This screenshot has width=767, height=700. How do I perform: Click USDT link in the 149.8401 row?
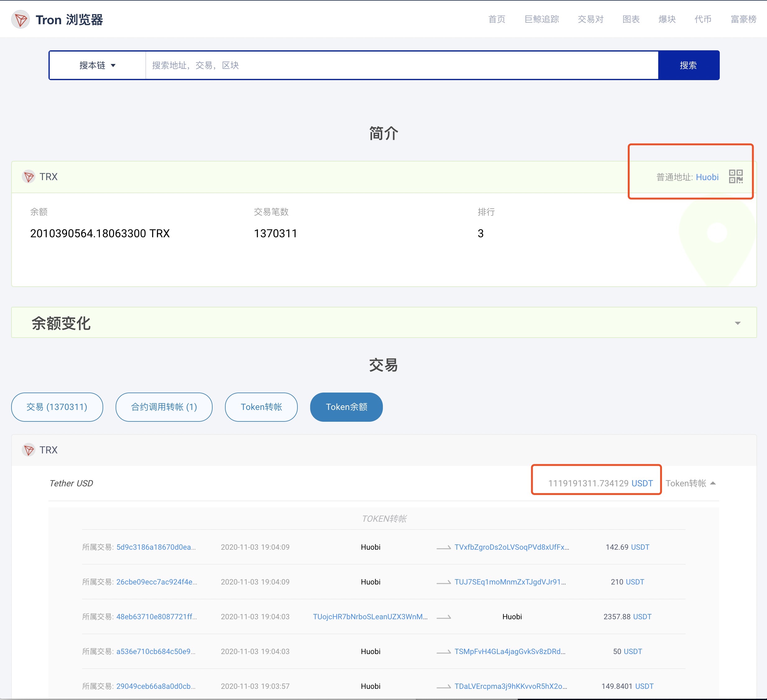pos(645,686)
